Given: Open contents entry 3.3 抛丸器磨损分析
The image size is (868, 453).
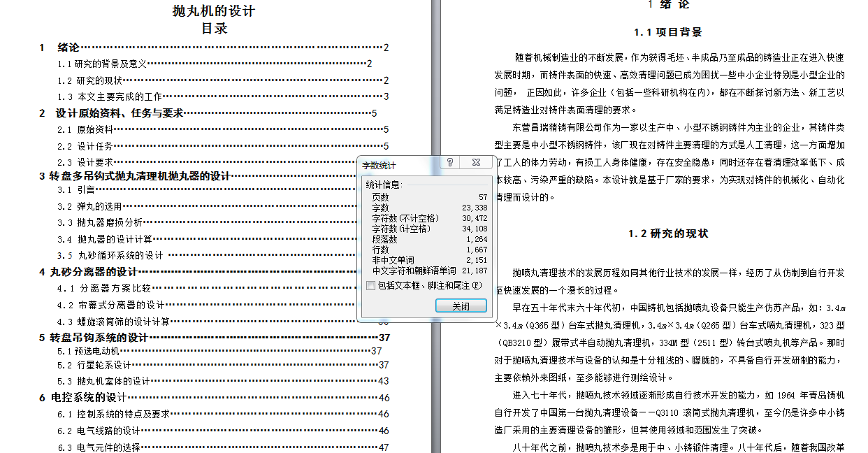Looking at the screenshot, I should pos(208,222).
